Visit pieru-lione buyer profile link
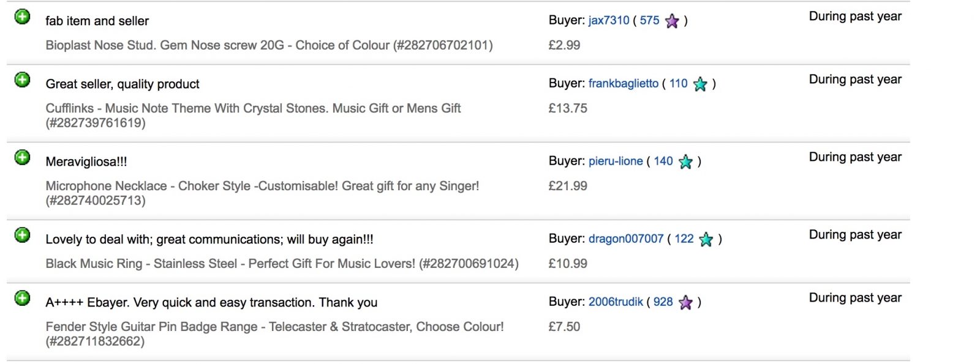 [x=616, y=161]
